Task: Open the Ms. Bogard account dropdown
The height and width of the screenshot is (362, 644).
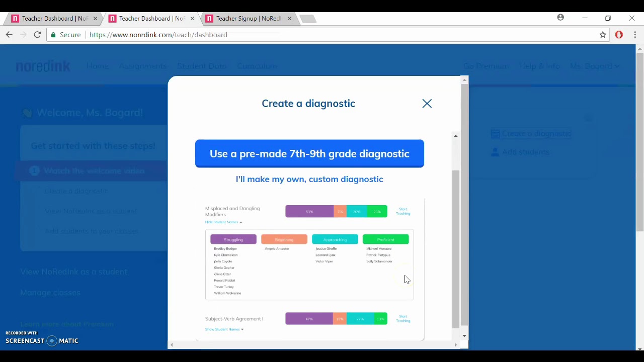Action: [x=595, y=66]
